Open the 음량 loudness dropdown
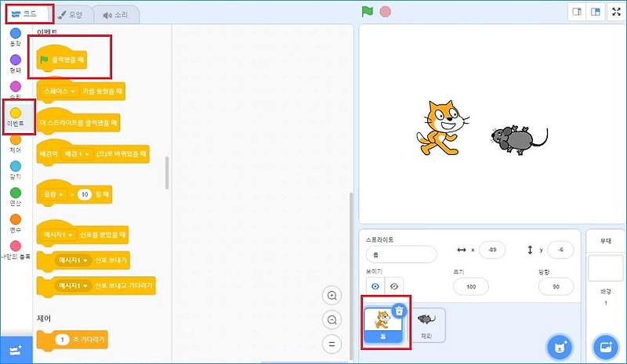The width and height of the screenshot is (627, 364). click(53, 195)
